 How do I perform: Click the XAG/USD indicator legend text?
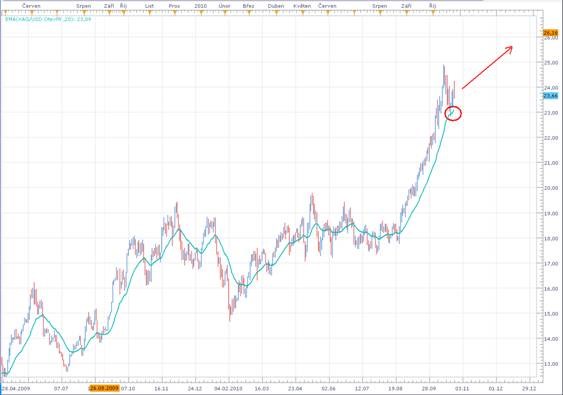click(x=48, y=19)
